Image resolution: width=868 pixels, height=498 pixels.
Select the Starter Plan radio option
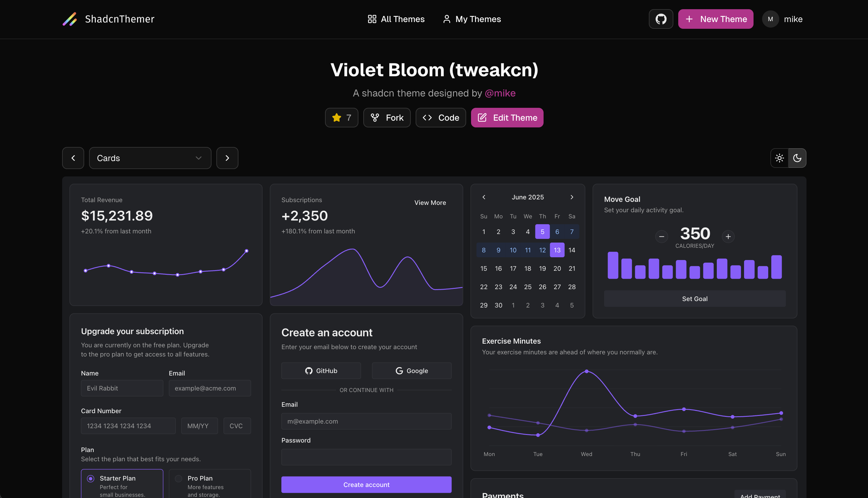[91, 478]
